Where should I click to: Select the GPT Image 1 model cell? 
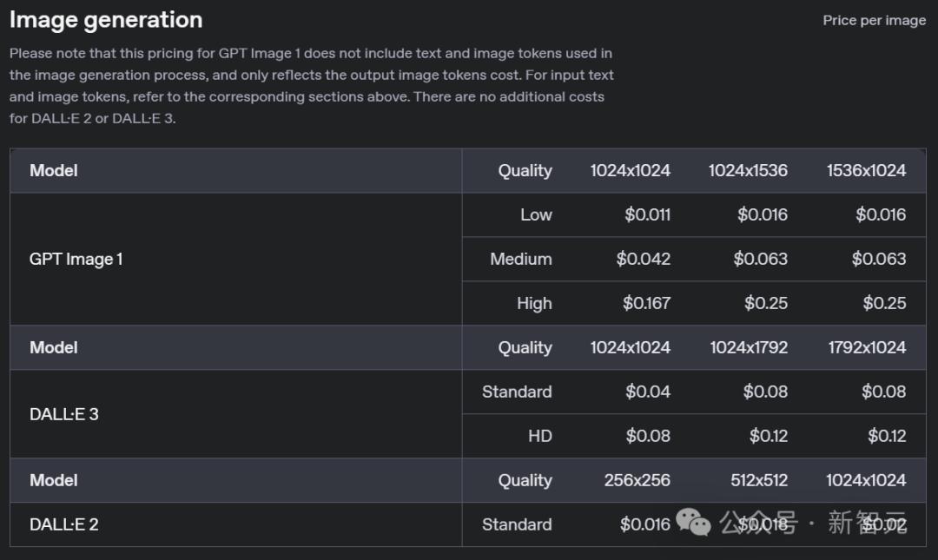coord(76,259)
